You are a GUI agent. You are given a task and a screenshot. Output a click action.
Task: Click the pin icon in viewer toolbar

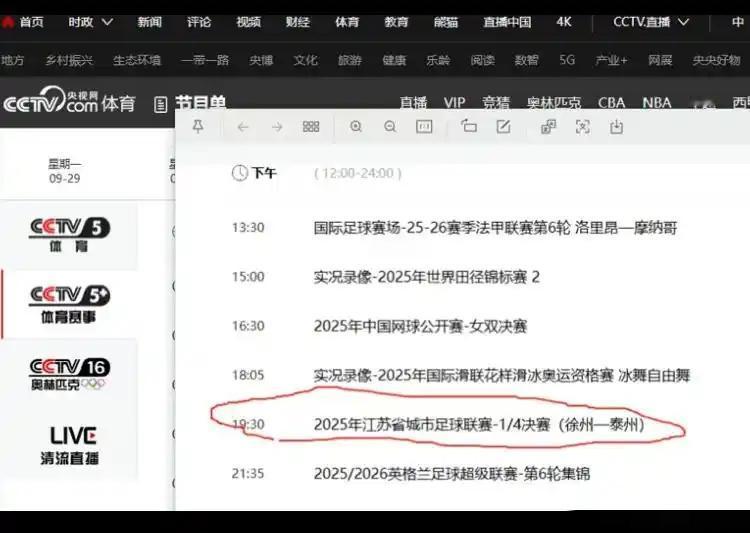pos(198,127)
